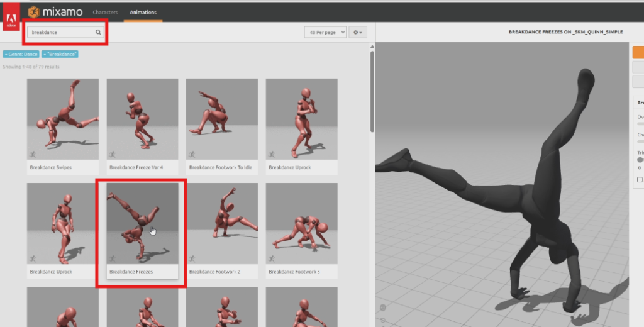644x327 pixels.
Task: Click the mixamo logo
Action: (x=55, y=13)
